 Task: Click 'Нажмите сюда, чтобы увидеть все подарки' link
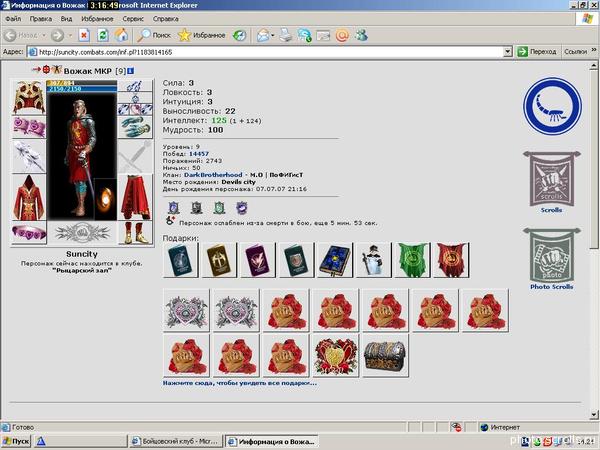click(240, 383)
